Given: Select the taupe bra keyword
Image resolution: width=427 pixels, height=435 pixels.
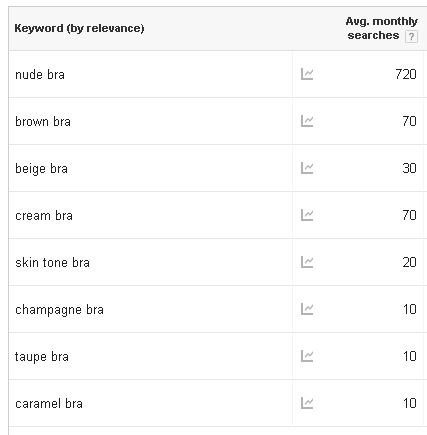Looking at the screenshot, I should pos(42,357).
